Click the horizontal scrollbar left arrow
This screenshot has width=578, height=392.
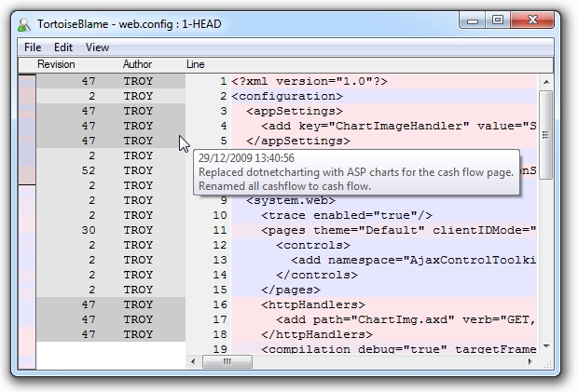click(193, 362)
